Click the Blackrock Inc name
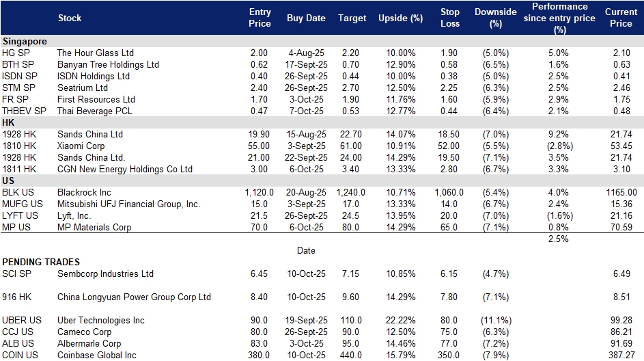 pyautogui.click(x=84, y=192)
